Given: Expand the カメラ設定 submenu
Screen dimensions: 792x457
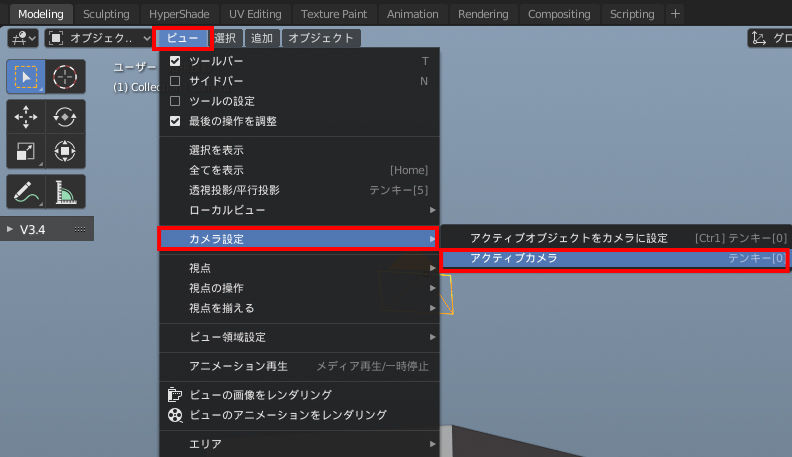Looking at the screenshot, I should point(299,239).
